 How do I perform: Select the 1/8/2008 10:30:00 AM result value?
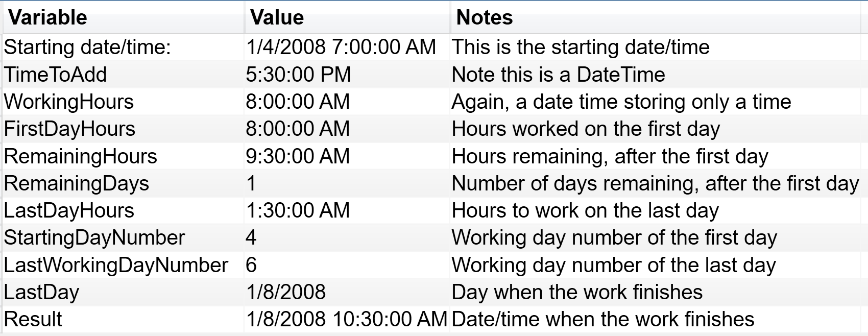pos(347,320)
